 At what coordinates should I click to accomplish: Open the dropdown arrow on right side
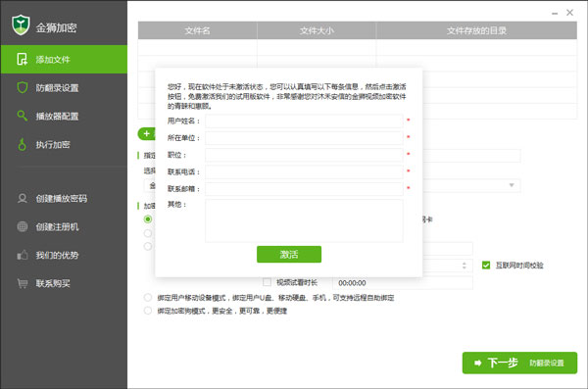pyautogui.click(x=512, y=185)
